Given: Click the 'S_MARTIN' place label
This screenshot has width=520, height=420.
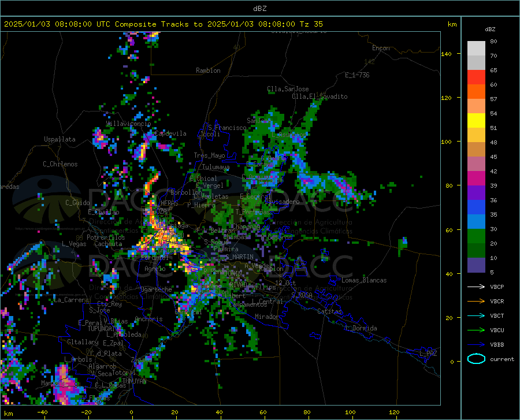Looking at the screenshot, I should coord(240,257).
